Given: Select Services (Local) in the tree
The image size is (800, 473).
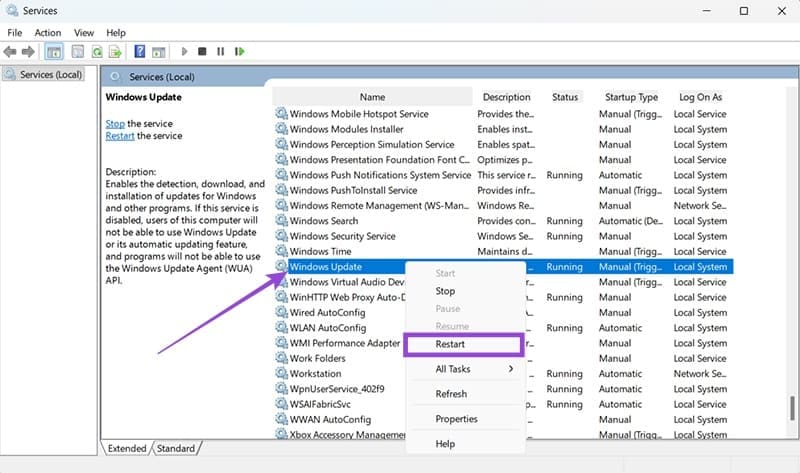Looking at the screenshot, I should coord(48,75).
